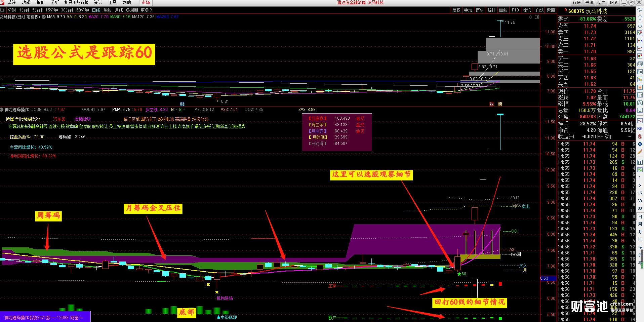Toggle the diamond icon at chart top-right
This screenshot has width=644, height=322.
tap(531, 17)
